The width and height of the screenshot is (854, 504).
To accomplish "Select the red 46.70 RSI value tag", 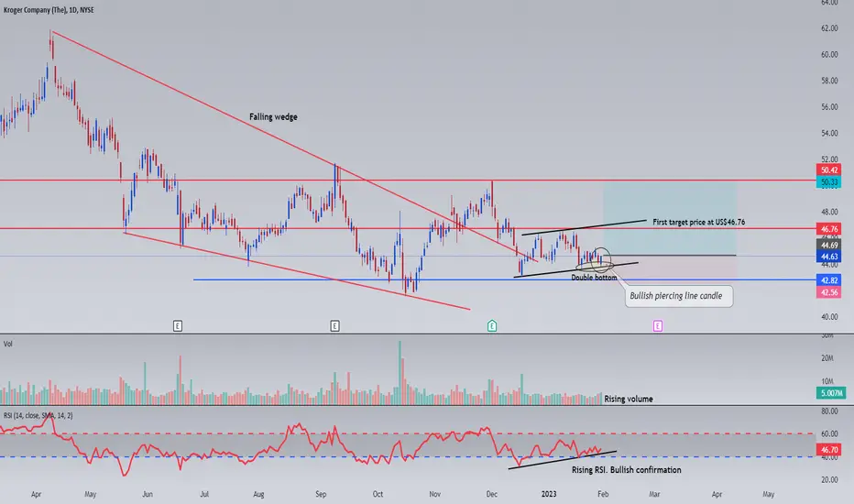I will pos(828,450).
